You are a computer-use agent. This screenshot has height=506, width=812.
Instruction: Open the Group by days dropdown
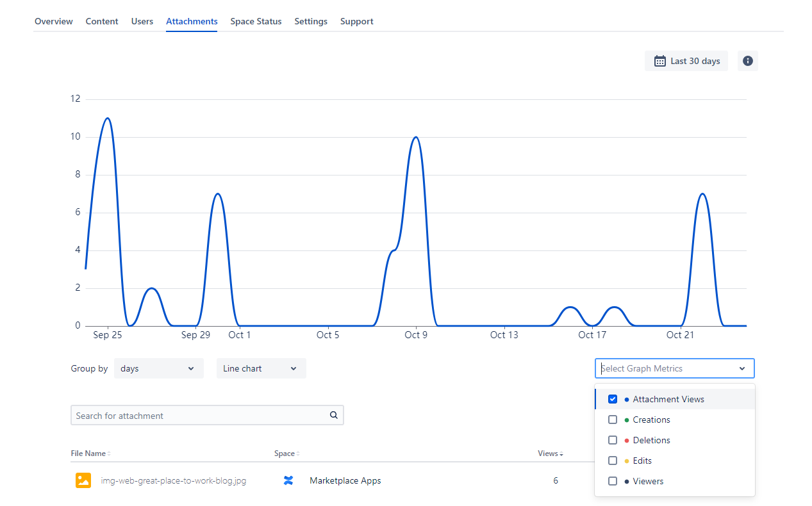coord(158,368)
